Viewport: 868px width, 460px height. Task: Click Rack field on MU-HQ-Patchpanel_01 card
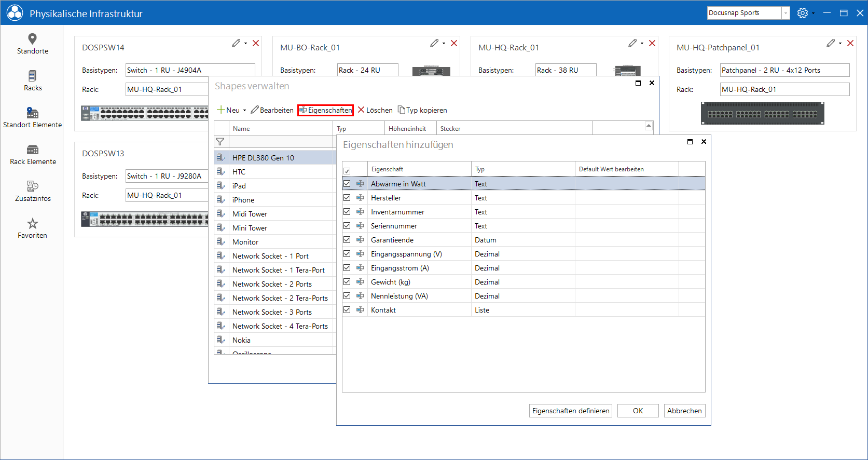point(785,89)
